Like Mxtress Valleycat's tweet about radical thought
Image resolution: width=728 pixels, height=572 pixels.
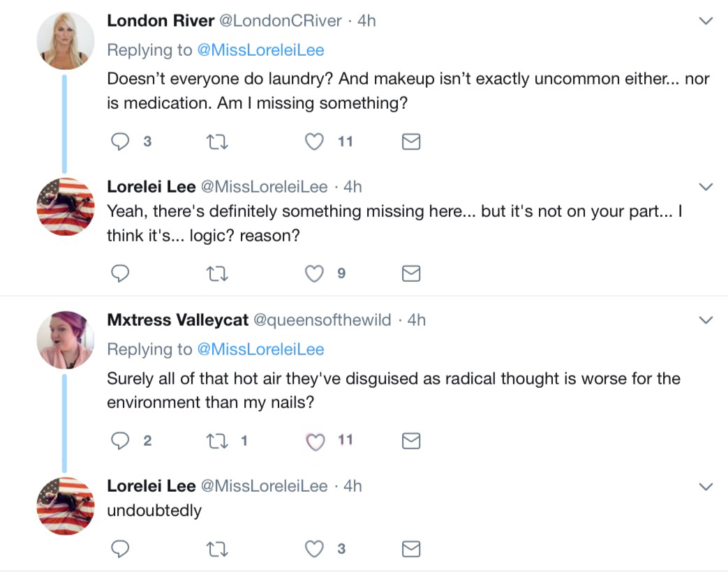(x=315, y=441)
